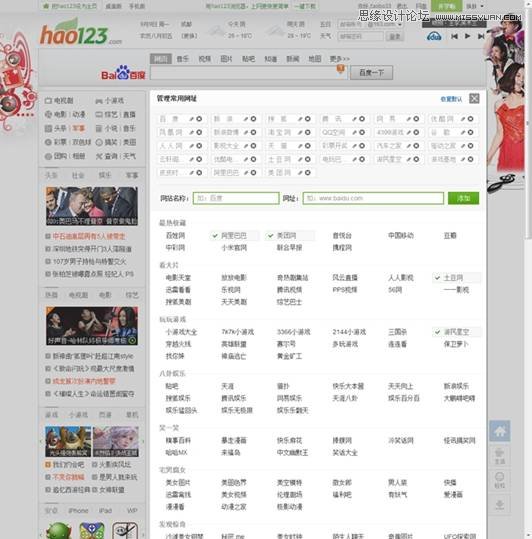Select the 地图 search tab
532x539 pixels.
click(314, 59)
